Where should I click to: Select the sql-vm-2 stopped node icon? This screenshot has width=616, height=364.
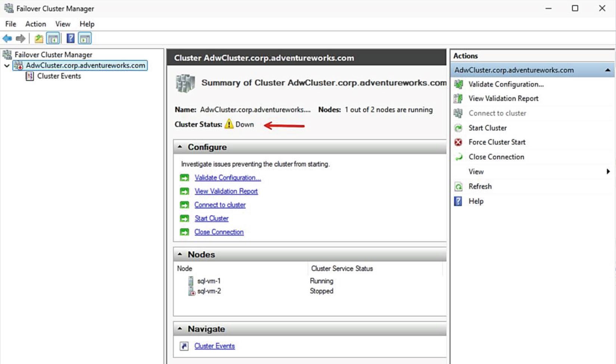pyautogui.click(x=191, y=291)
